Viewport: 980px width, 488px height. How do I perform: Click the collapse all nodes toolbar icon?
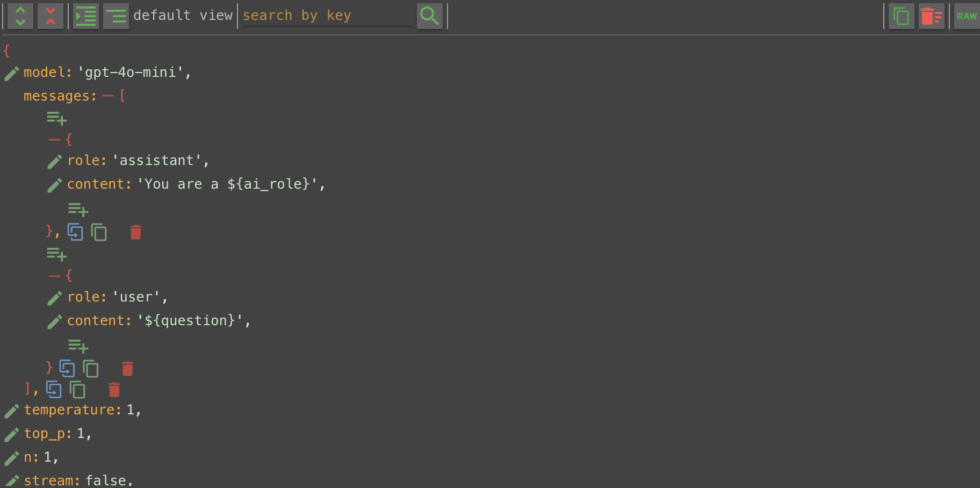tap(51, 16)
